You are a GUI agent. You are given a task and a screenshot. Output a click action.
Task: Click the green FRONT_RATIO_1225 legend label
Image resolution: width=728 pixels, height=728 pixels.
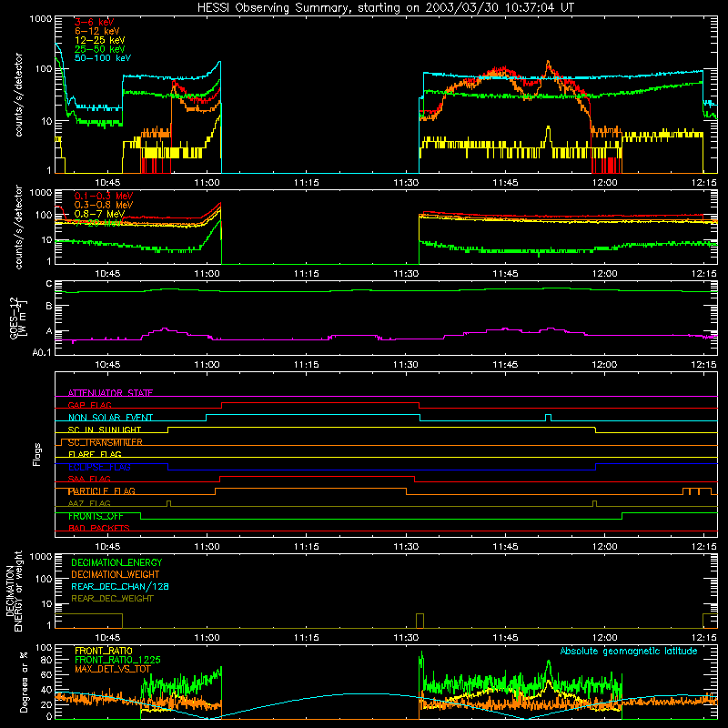(117, 660)
